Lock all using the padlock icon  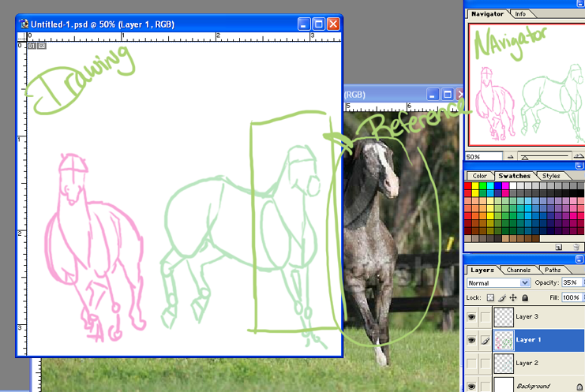pyautogui.click(x=525, y=297)
